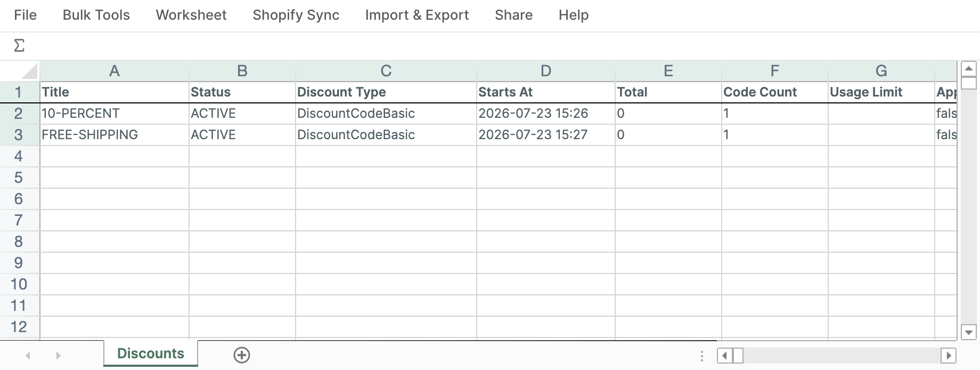Select Code Count 1 for FREE-SHIPPING

pyautogui.click(x=775, y=135)
